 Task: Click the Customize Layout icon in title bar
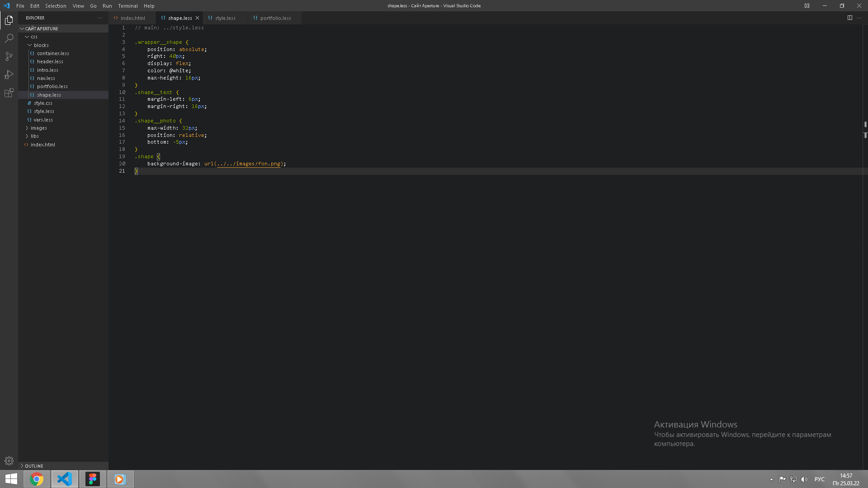click(807, 6)
